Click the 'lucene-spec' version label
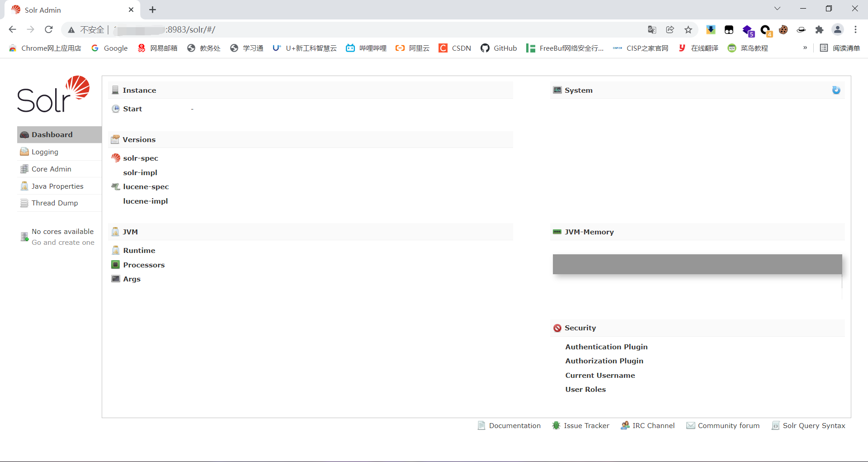 [146, 186]
